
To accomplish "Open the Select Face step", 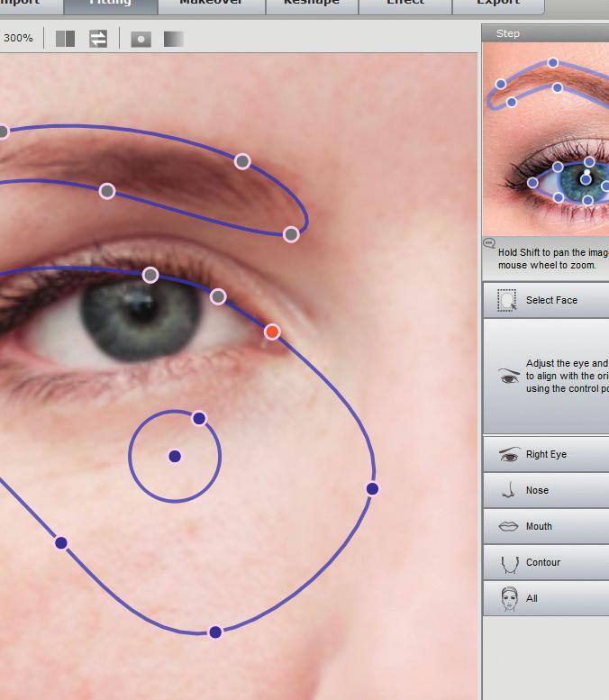I will coord(546,300).
